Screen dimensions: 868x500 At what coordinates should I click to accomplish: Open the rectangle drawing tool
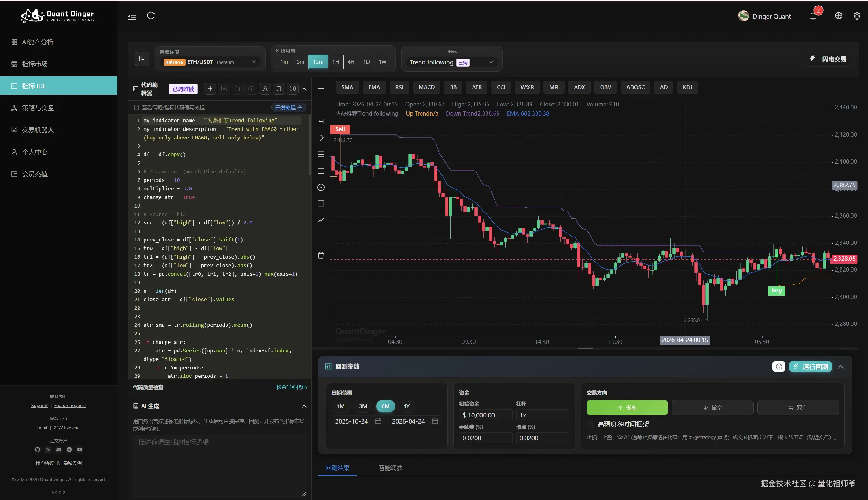(x=321, y=204)
